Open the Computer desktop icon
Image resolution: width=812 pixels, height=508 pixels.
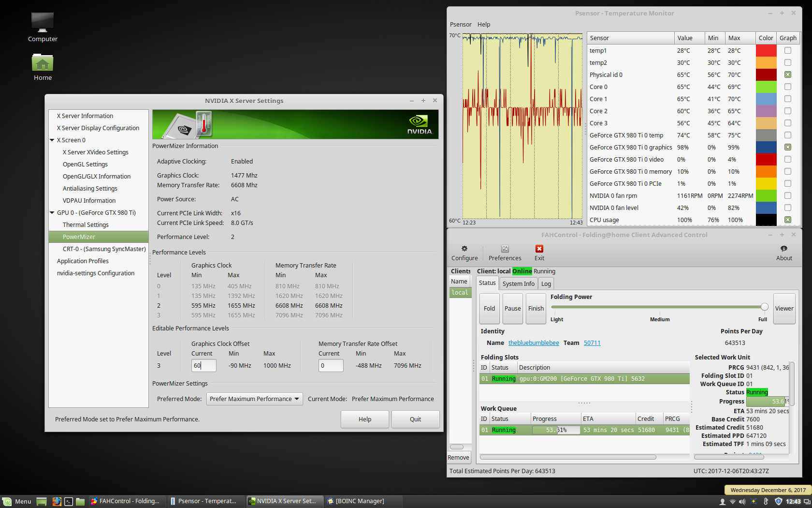coord(43,27)
